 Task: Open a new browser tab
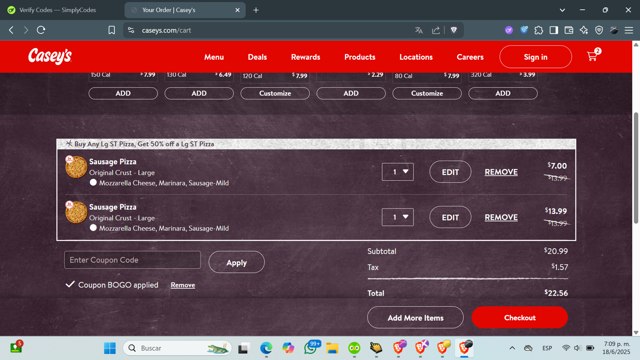click(x=256, y=10)
